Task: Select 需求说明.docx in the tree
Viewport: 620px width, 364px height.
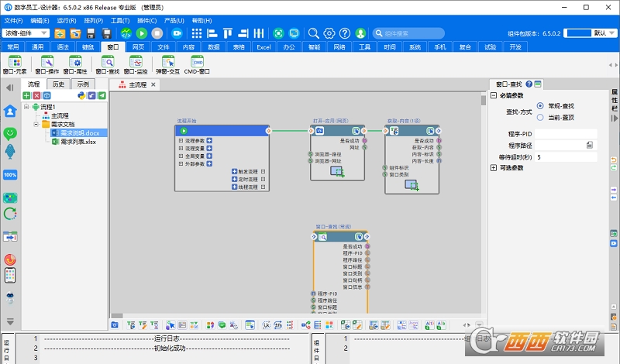Action: [80, 133]
